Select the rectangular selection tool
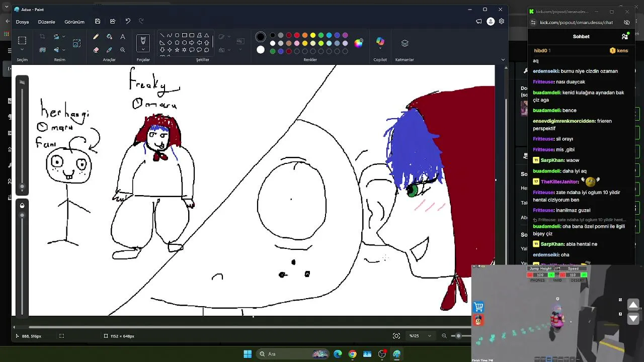The width and height of the screenshot is (644, 362). click(x=22, y=40)
